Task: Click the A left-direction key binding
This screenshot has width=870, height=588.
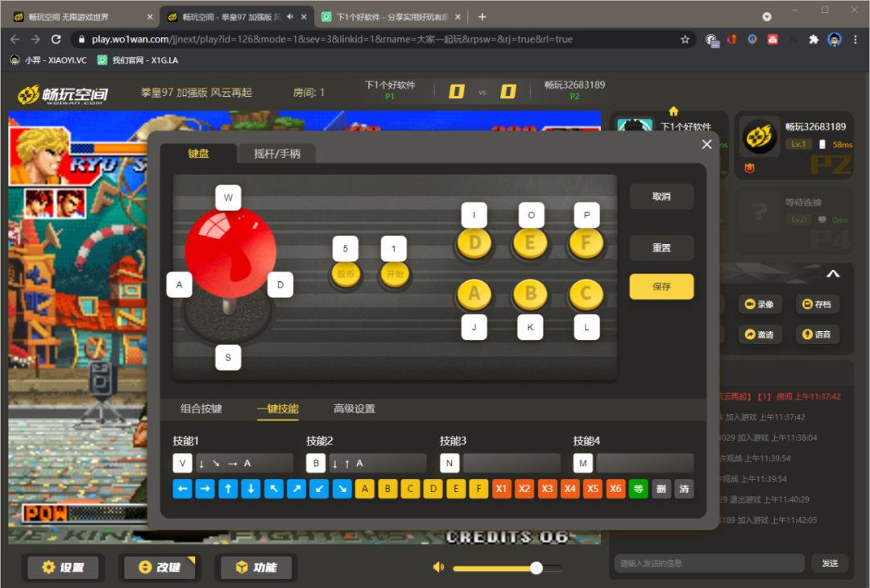Action: pos(179,284)
